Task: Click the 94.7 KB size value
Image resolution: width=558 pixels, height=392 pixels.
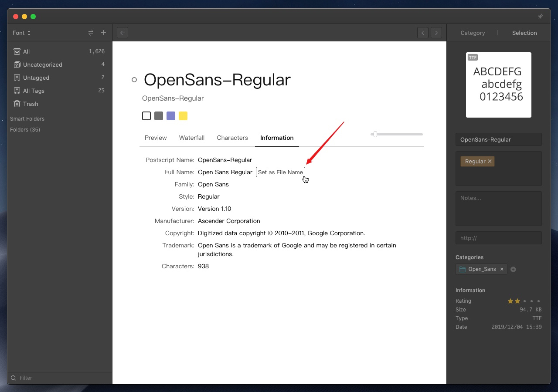Action: tap(531, 310)
